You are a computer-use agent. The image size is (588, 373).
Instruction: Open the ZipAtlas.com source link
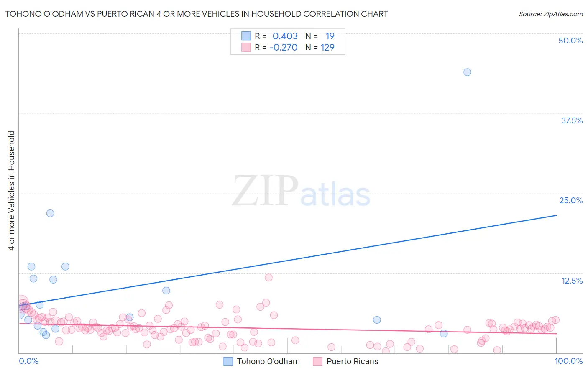coord(551,14)
